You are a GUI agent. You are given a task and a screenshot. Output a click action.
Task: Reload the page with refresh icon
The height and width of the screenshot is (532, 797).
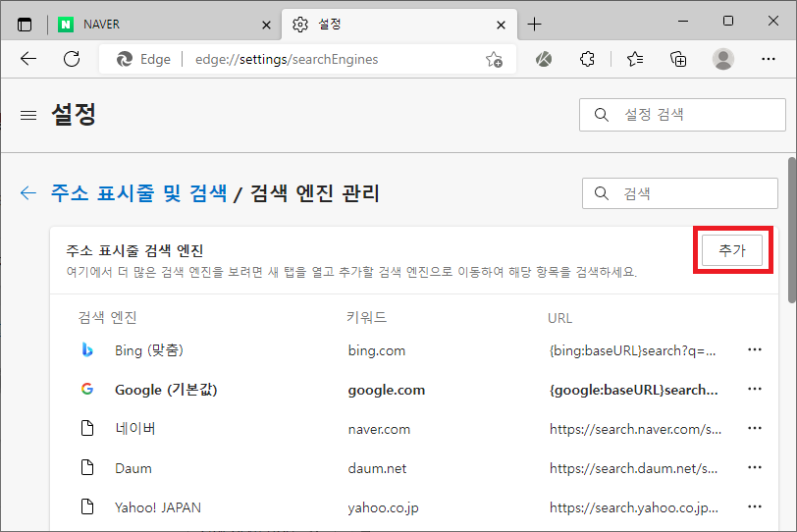pos(72,59)
